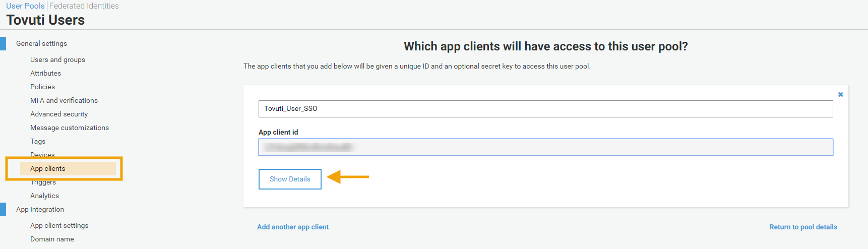This screenshot has width=868, height=249.
Task: Open the Analytics page
Action: pyautogui.click(x=44, y=196)
